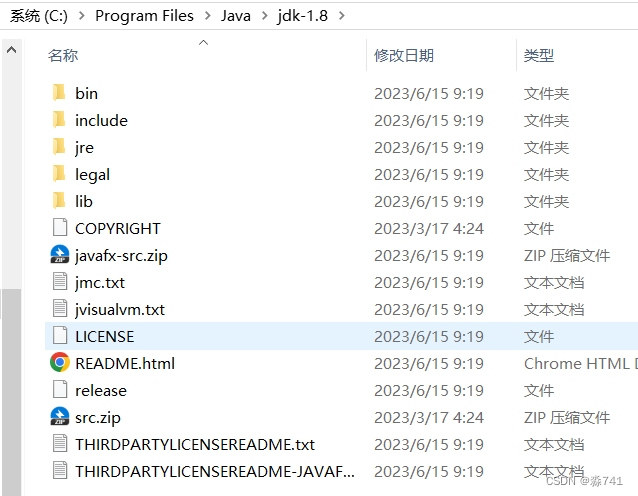Expand the chevron after 系统 (C:)
638x496 pixels.
tap(82, 16)
